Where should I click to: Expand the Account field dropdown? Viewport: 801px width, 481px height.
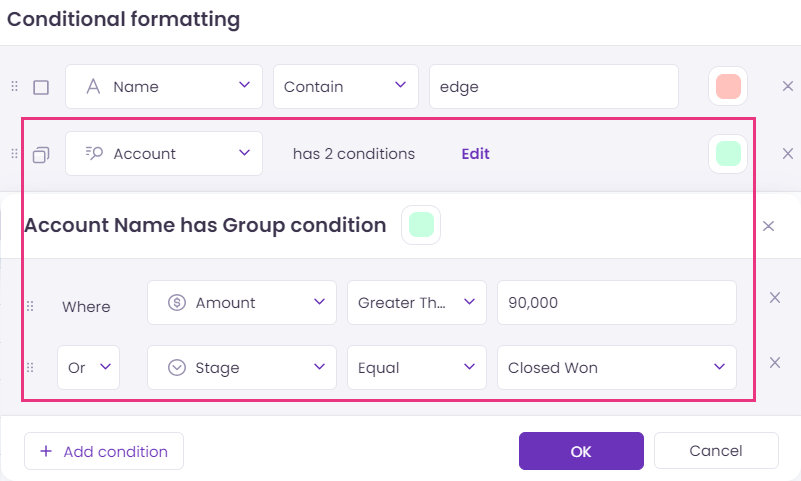[x=164, y=154]
